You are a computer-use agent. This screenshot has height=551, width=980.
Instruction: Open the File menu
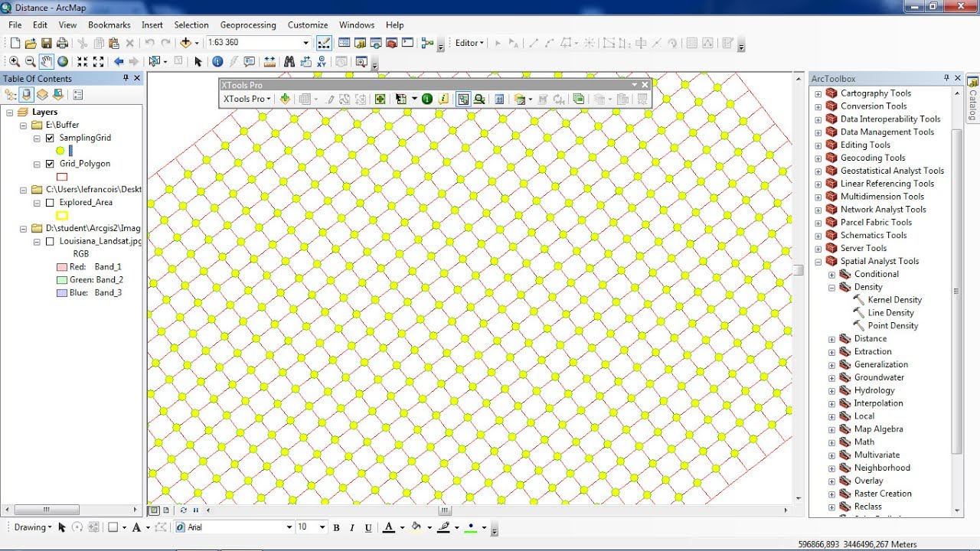point(15,25)
